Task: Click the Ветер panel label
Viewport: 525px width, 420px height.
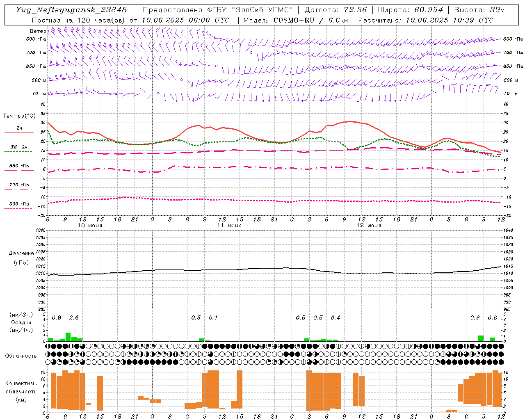Action: (38, 31)
